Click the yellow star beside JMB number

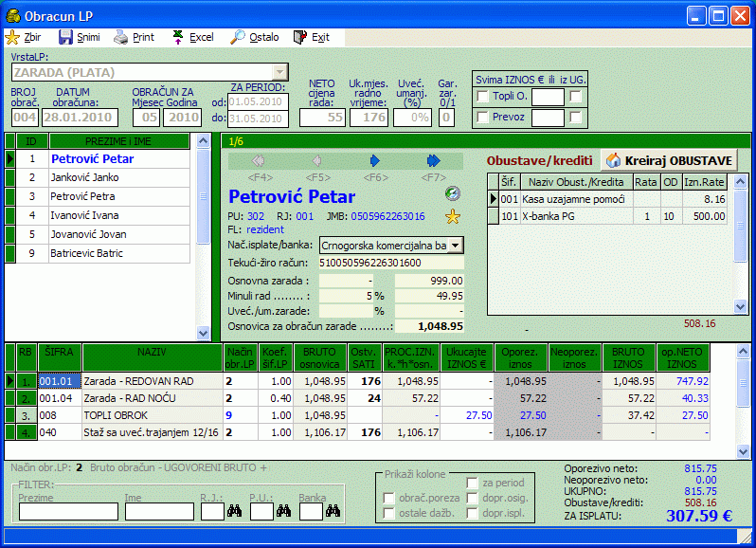[x=452, y=216]
